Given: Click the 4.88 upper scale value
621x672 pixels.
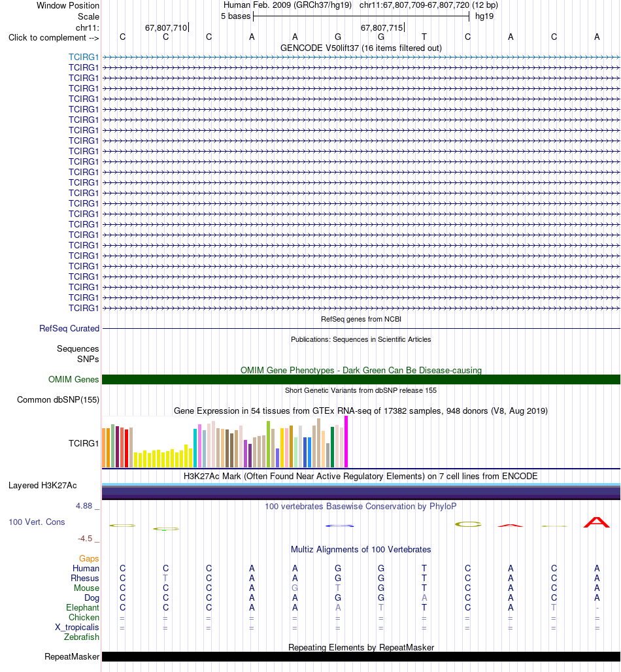Looking at the screenshot, I should [x=84, y=506].
